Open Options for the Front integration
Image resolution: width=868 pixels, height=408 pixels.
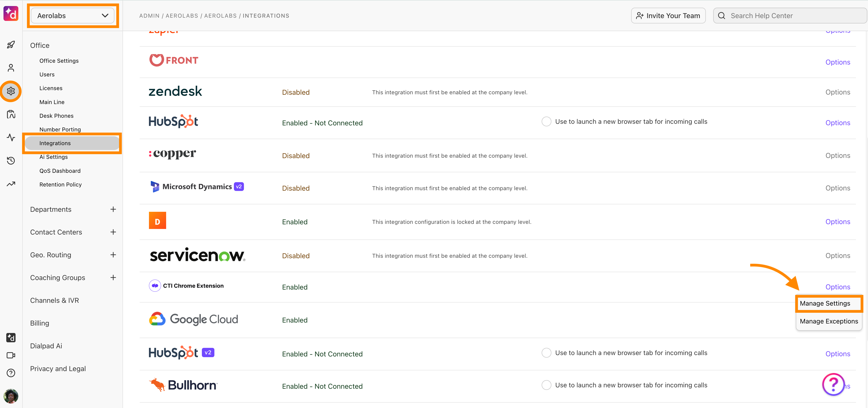point(838,62)
